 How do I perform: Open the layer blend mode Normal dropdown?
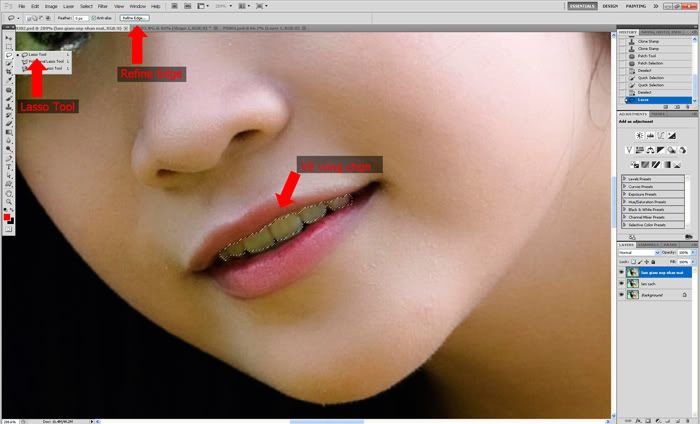635,251
